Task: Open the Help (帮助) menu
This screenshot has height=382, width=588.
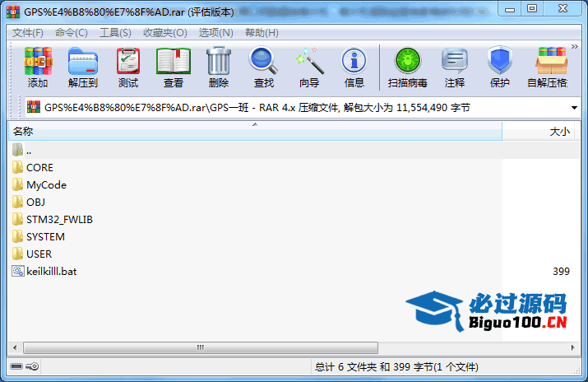Action: 262,33
